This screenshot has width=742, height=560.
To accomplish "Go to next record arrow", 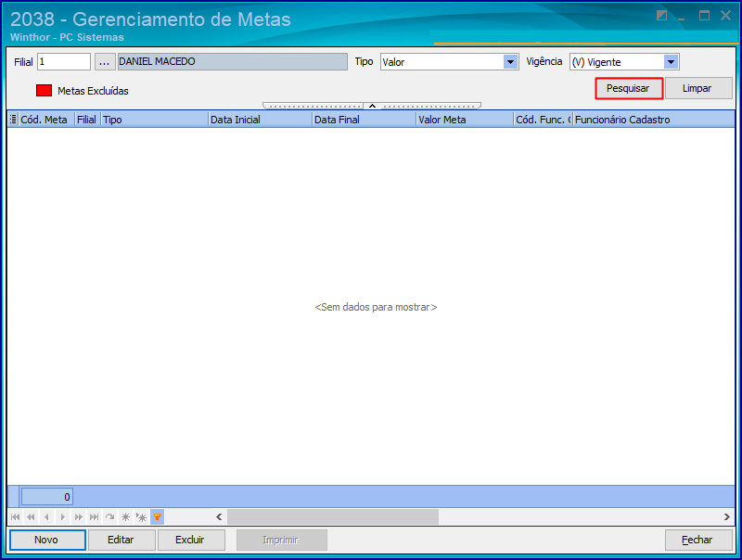I will pos(62,517).
